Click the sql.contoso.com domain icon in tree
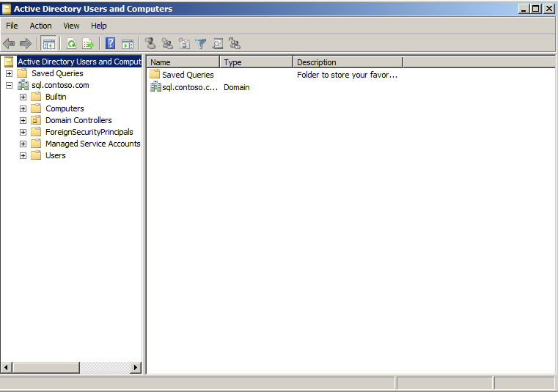The height and width of the screenshot is (392, 558). (23, 85)
